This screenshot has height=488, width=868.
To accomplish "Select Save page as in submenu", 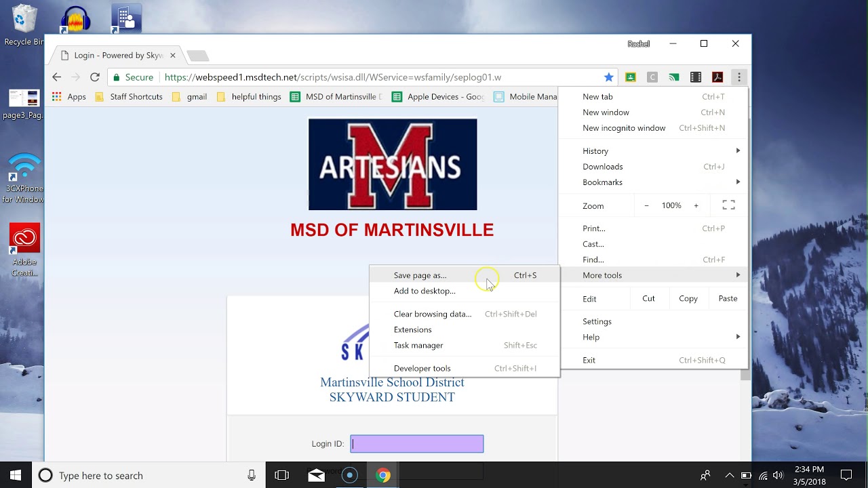I will [465, 275].
